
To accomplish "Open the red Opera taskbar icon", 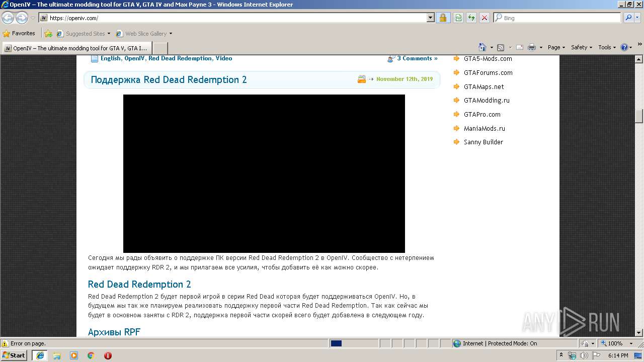I will coord(108,355).
